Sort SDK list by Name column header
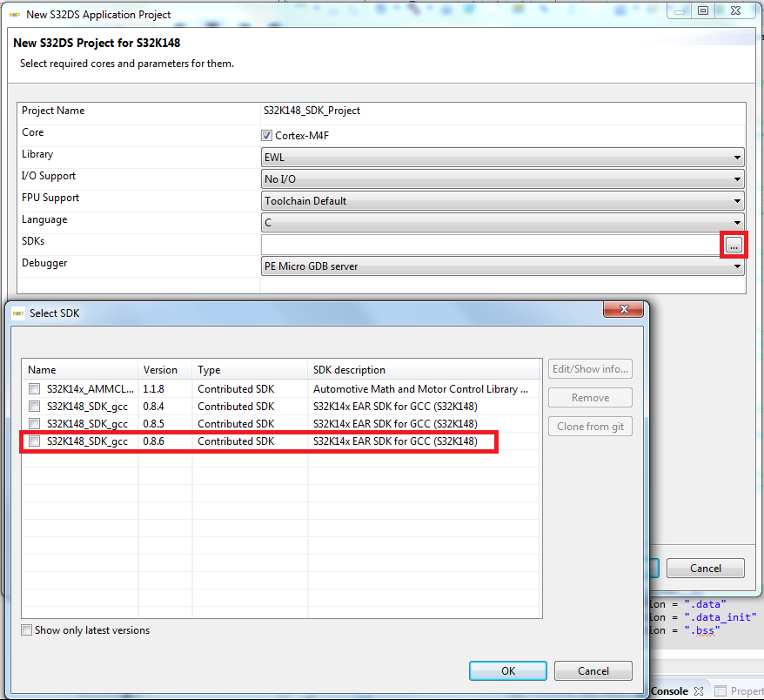This screenshot has width=764, height=700. tap(80, 370)
